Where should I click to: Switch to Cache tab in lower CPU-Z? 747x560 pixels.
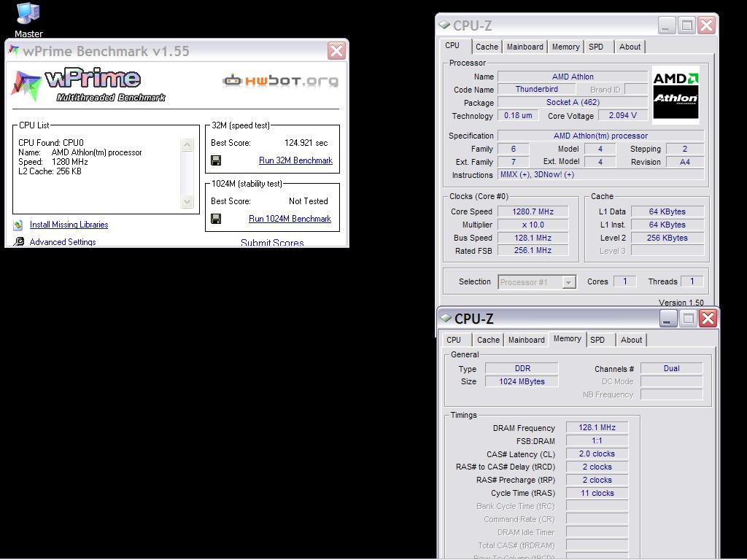488,340
